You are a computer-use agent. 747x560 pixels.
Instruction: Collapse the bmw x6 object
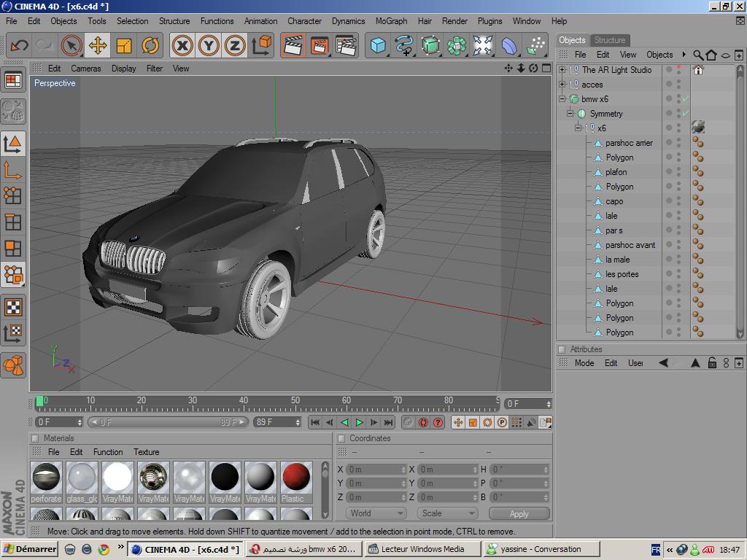click(562, 99)
